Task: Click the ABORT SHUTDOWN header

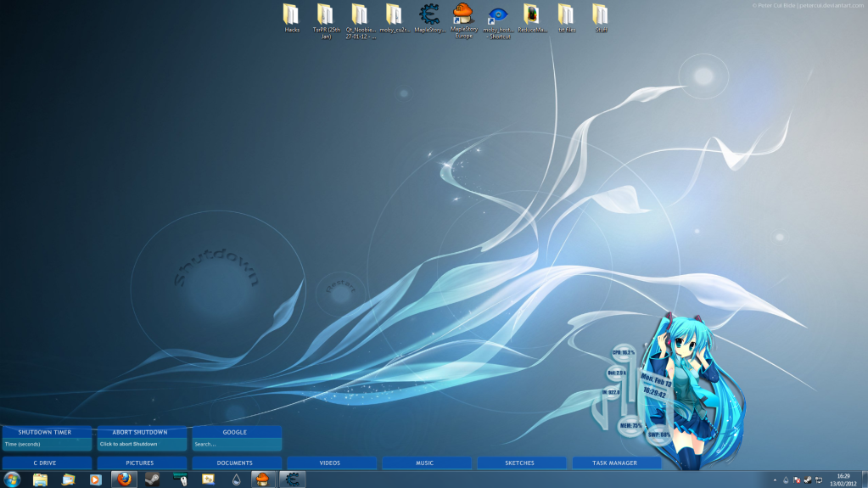Action: point(140,432)
